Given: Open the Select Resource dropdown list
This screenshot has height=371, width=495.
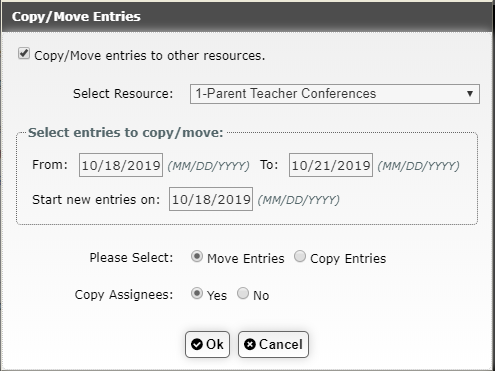Looking at the screenshot, I should 335,94.
